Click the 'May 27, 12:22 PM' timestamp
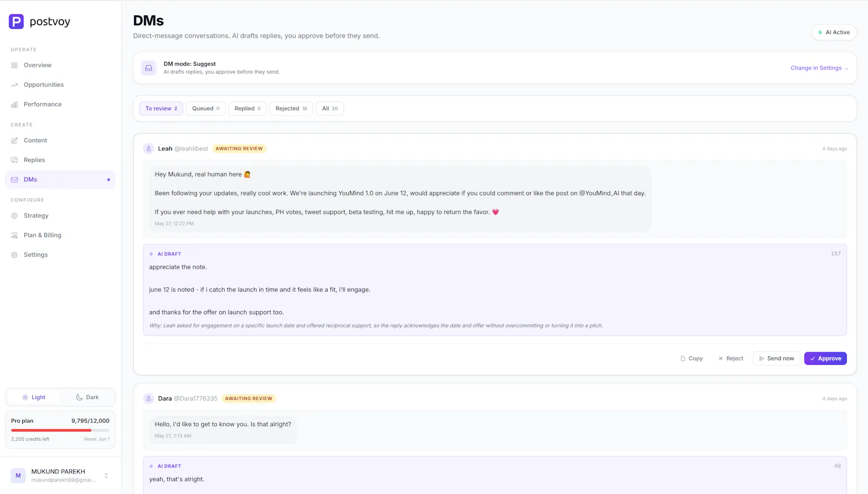The height and width of the screenshot is (494, 868). click(174, 224)
